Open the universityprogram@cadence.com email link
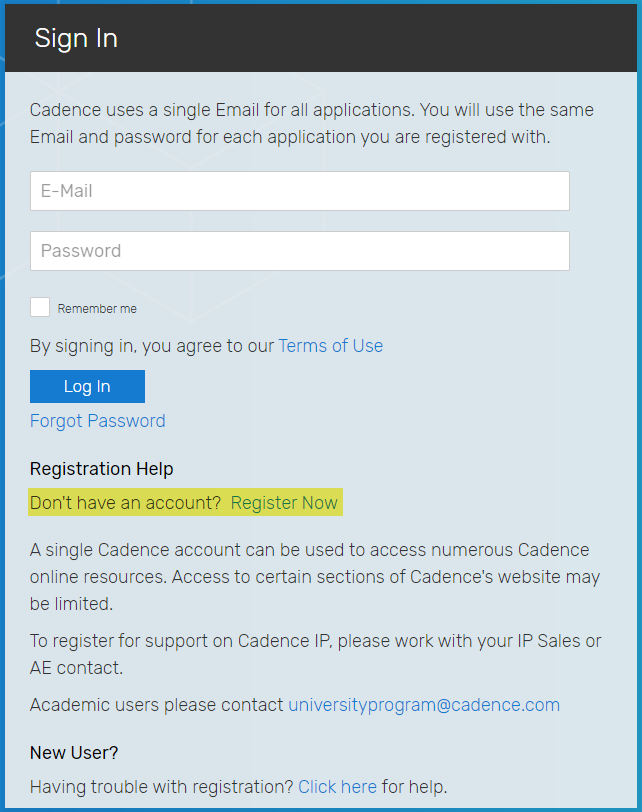The width and height of the screenshot is (642, 812). pyautogui.click(x=424, y=705)
